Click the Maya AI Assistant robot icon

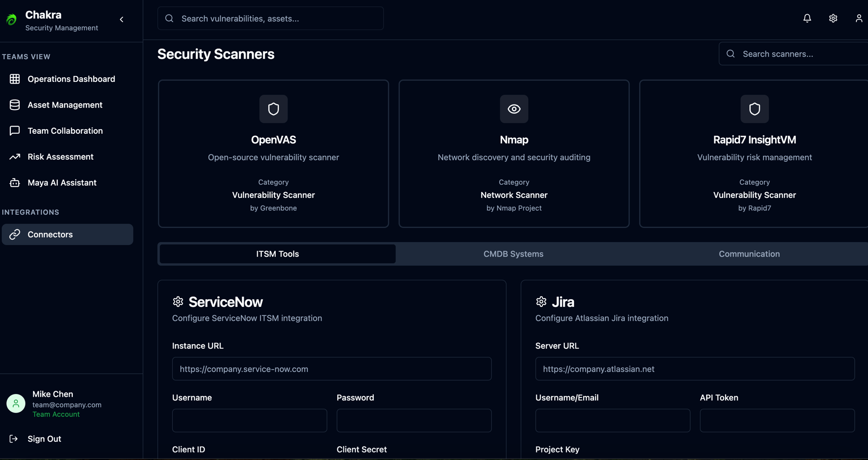click(x=15, y=183)
